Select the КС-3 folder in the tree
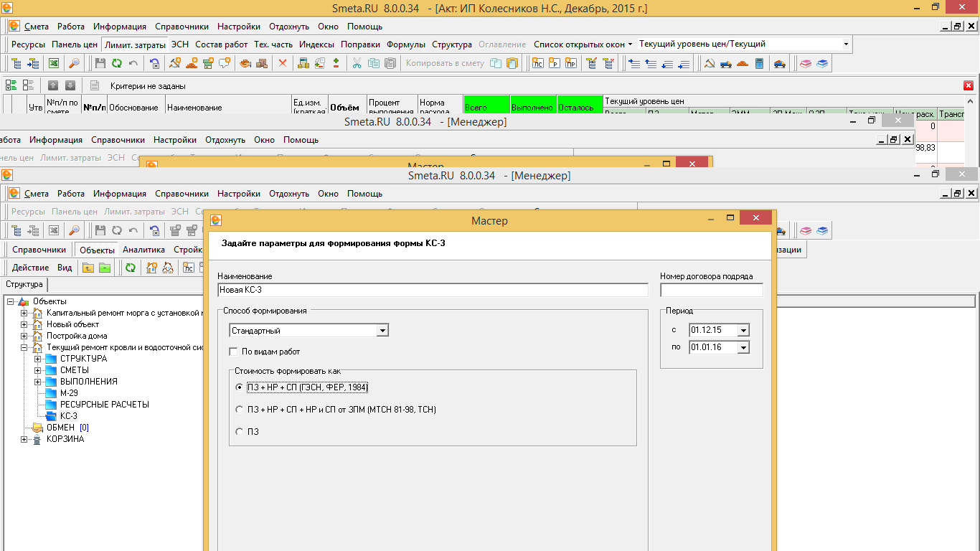 pos(69,416)
